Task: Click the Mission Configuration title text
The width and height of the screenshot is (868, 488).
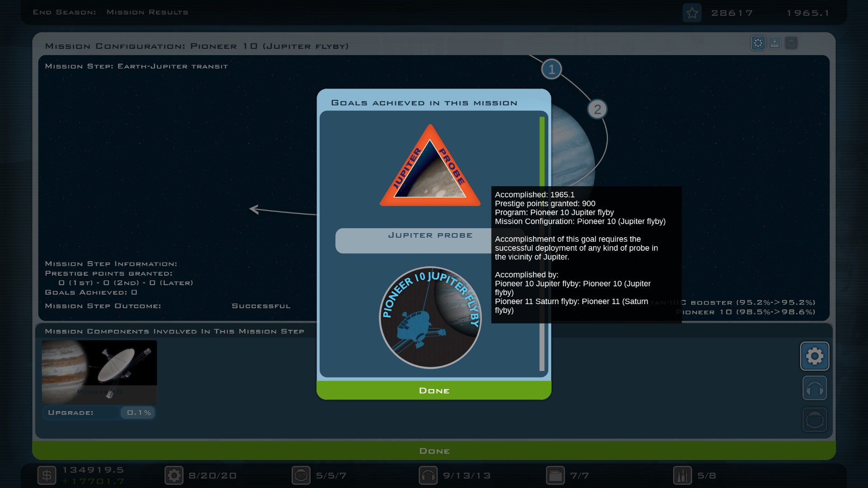Action: (x=197, y=46)
